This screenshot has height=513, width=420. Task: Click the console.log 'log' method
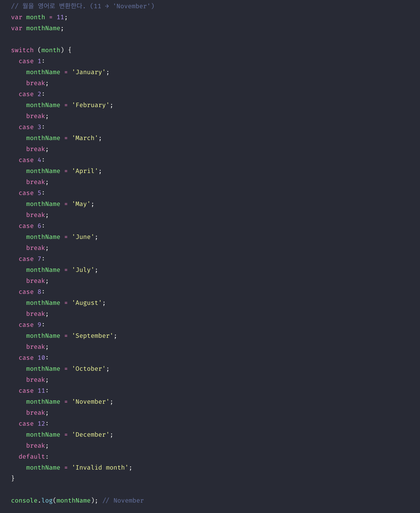47,500
